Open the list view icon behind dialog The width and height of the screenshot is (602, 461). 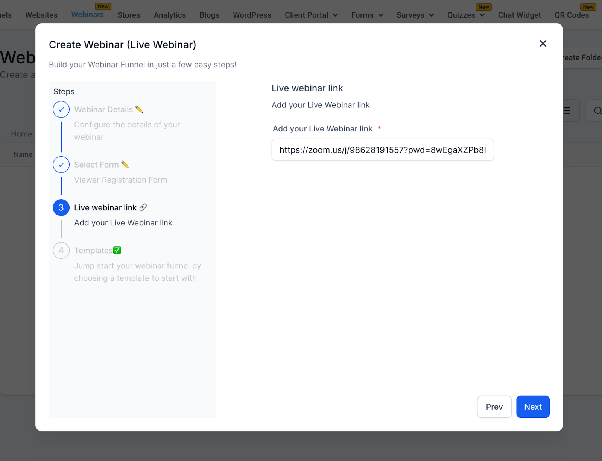tap(567, 111)
